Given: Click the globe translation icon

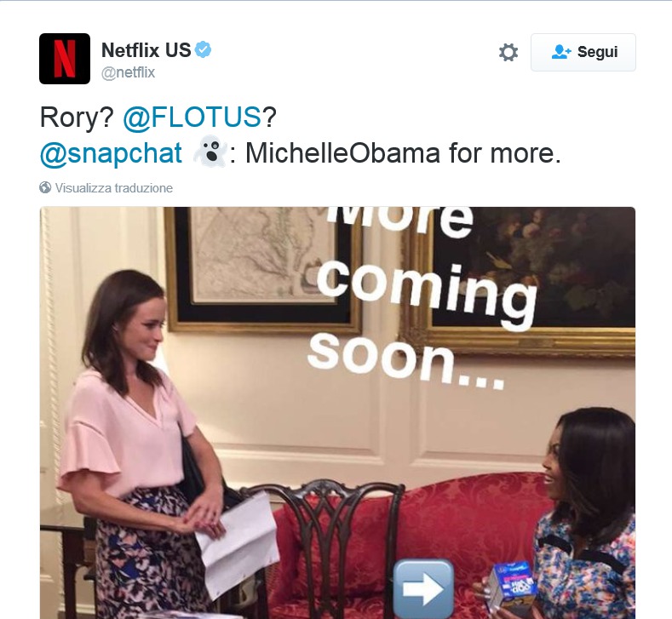Looking at the screenshot, I should [45, 187].
